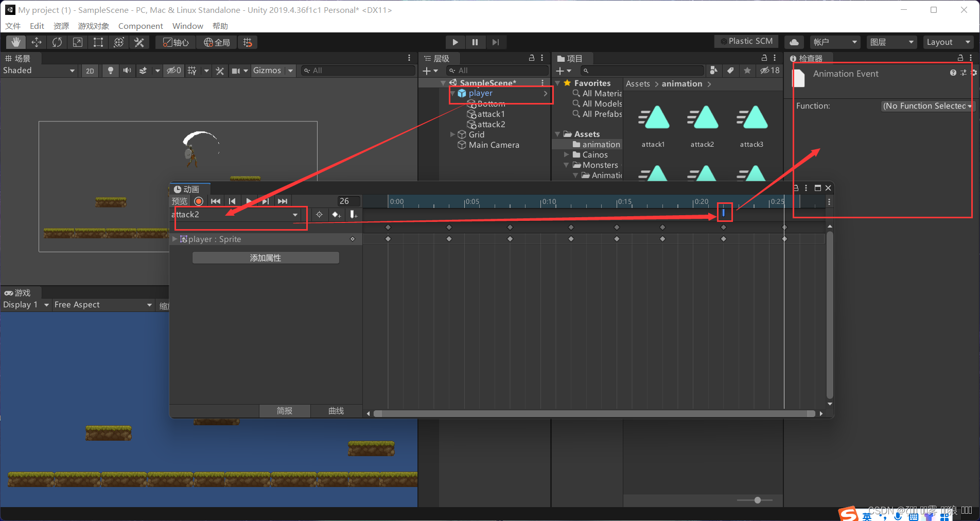Toggle scene lighting bulb icon

click(x=110, y=71)
